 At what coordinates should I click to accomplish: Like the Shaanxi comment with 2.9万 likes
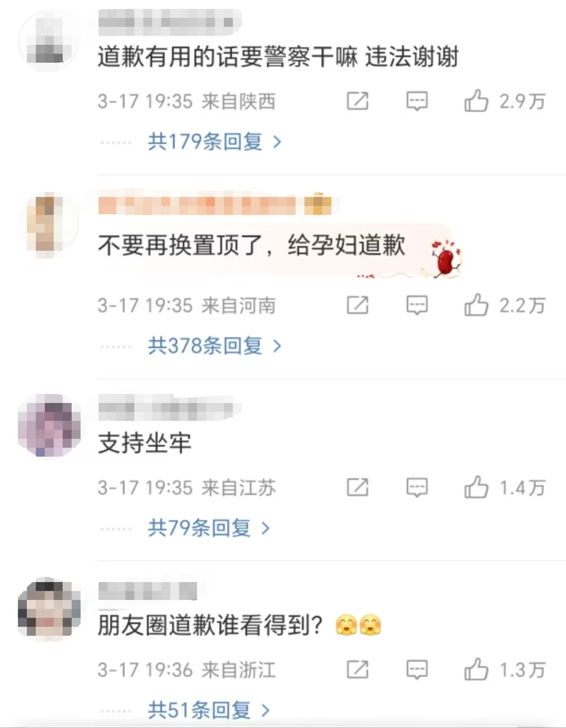476,101
